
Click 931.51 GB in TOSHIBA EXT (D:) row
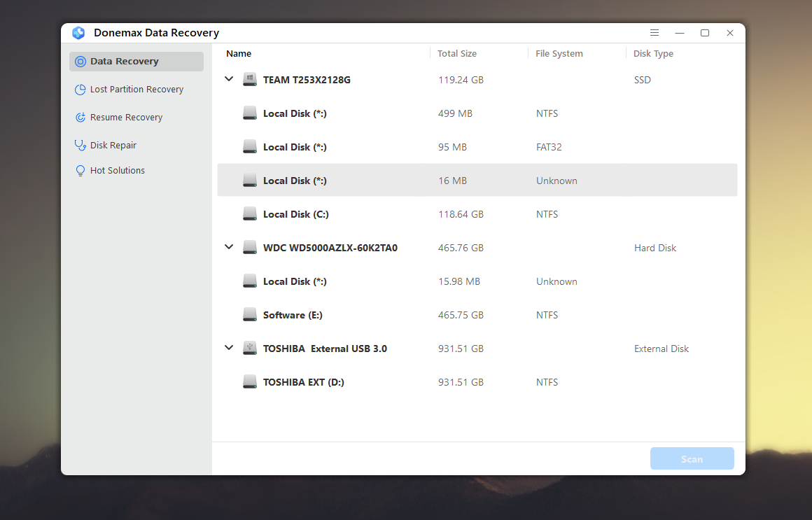tap(461, 382)
